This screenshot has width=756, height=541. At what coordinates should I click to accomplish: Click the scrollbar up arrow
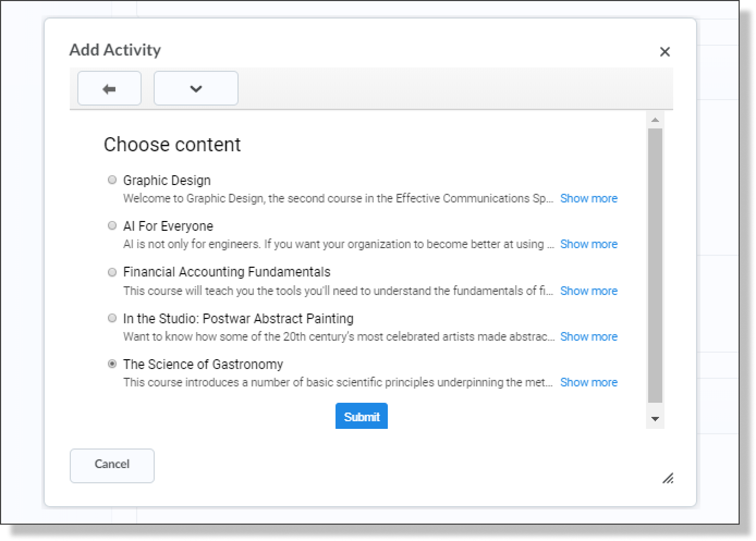tap(655, 120)
